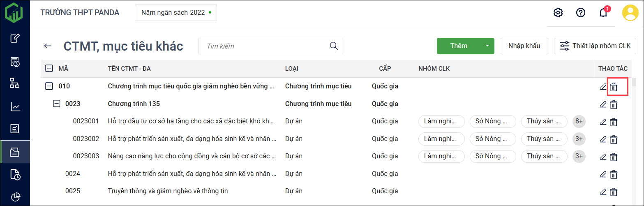The height and width of the screenshot is (206, 644).
Task: Open the user avatar profile
Action: pyautogui.click(x=630, y=13)
